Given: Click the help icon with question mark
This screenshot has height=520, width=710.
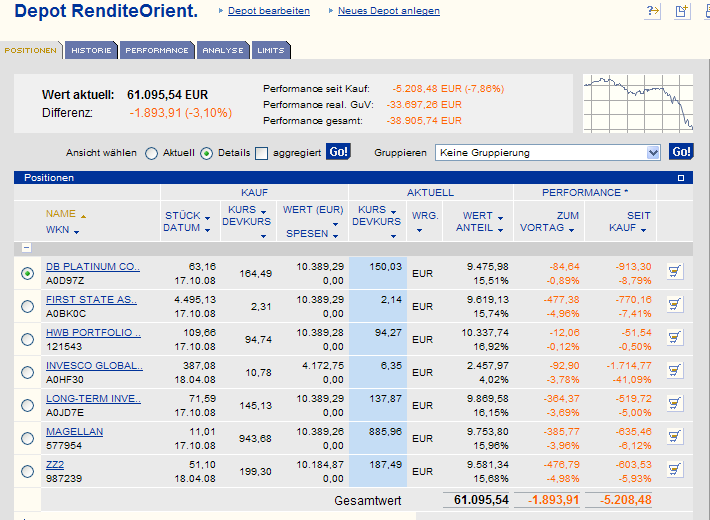Looking at the screenshot, I should click(x=654, y=11).
